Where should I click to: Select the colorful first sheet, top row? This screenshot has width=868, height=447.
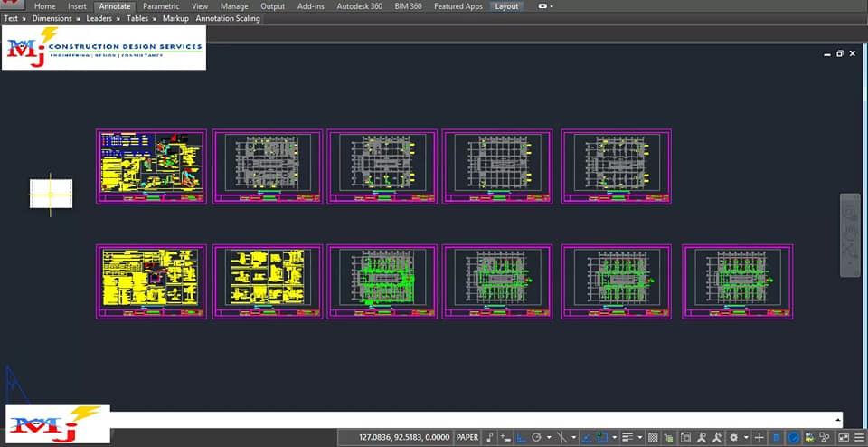[151, 166]
